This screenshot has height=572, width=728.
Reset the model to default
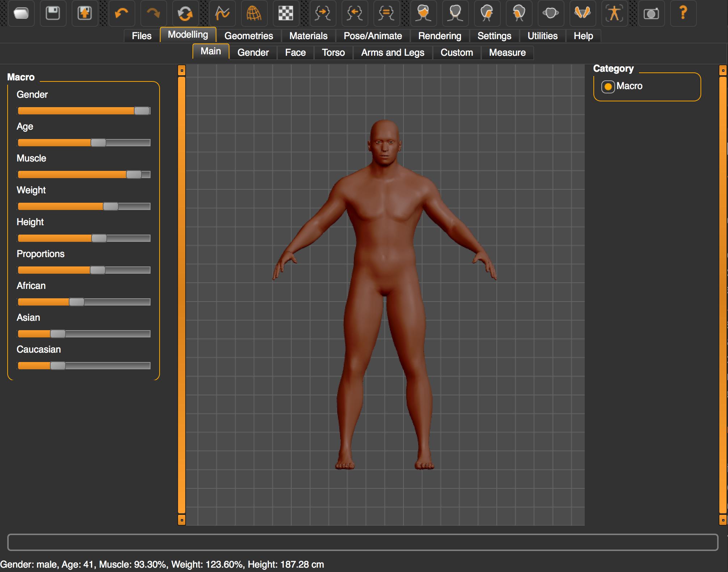tap(185, 14)
